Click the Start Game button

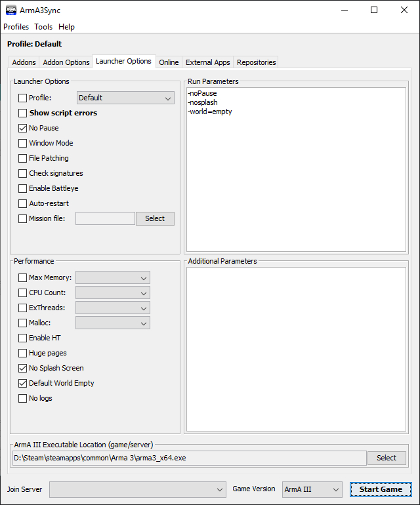click(381, 489)
